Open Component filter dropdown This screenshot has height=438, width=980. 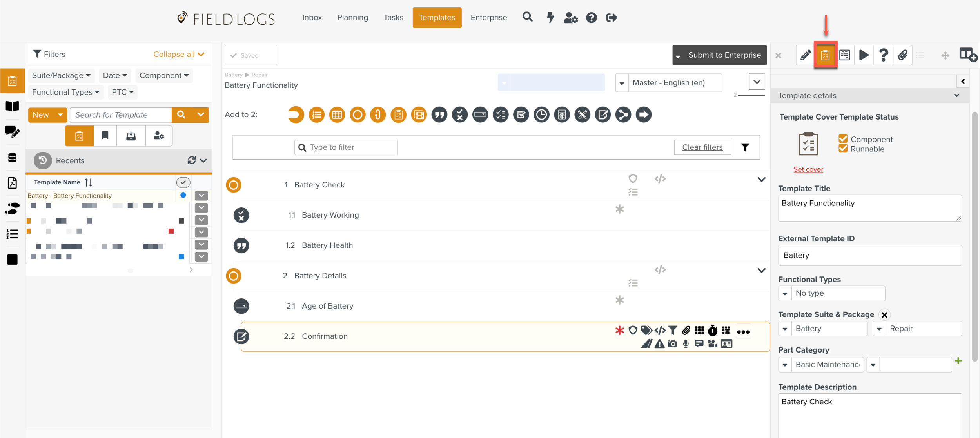point(164,75)
